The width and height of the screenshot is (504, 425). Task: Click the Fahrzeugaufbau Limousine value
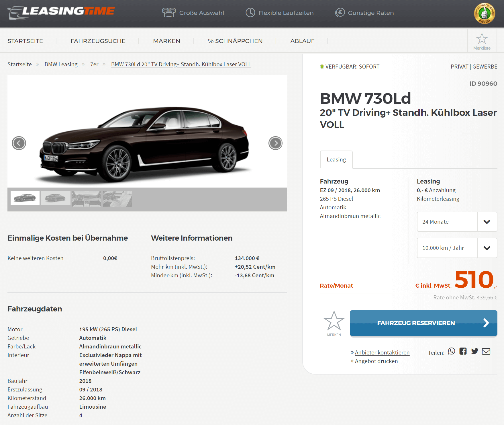click(93, 407)
